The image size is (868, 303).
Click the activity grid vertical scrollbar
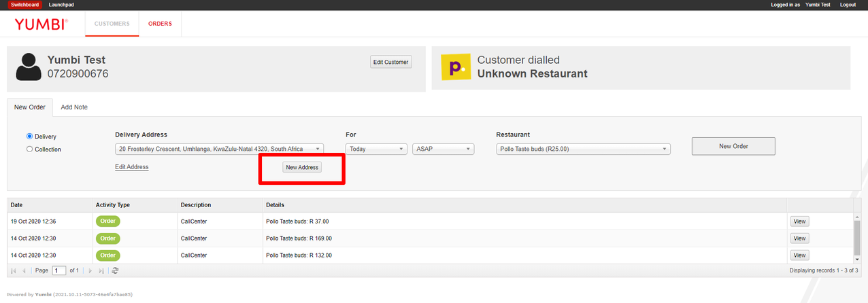coord(857,238)
